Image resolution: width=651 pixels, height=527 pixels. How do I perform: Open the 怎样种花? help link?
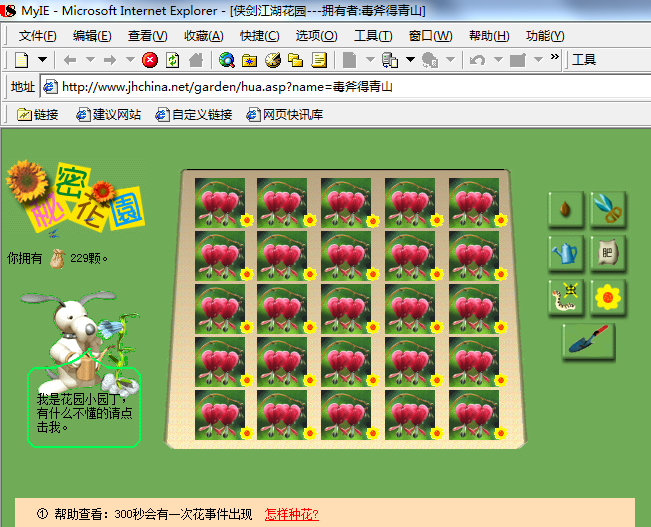[x=291, y=514]
